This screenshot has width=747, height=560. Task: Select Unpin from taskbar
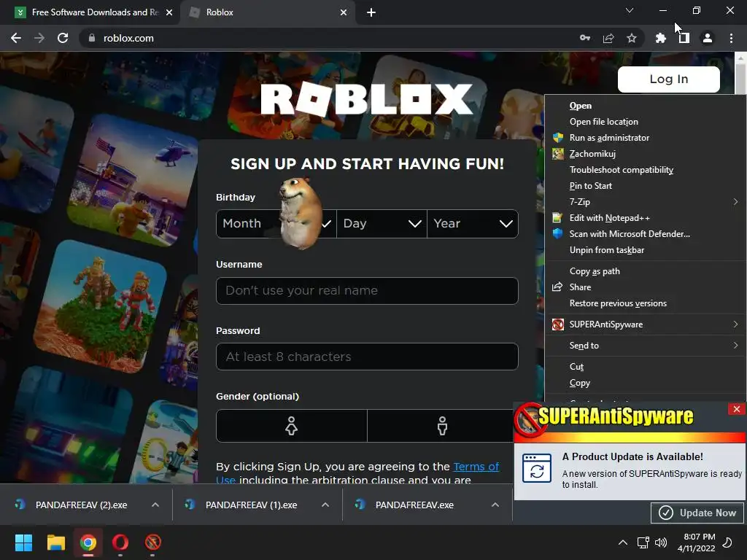click(645, 250)
